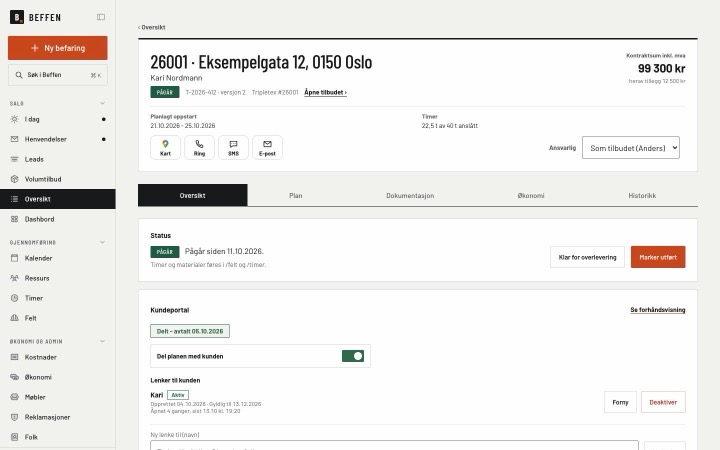Click the Folk sidebar icon
Screen dimensions: 720x450
tap(15, 437)
